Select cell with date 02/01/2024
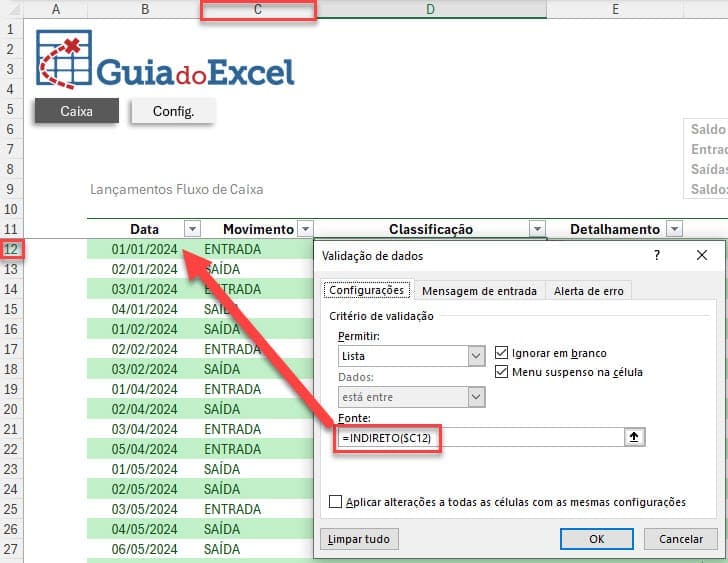The image size is (728, 563). tap(144, 269)
